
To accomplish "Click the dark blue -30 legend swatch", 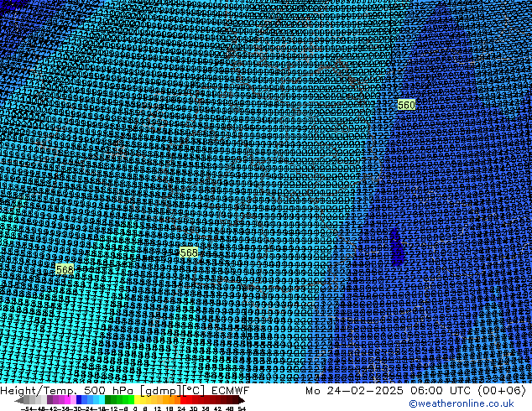I will click(79, 400).
